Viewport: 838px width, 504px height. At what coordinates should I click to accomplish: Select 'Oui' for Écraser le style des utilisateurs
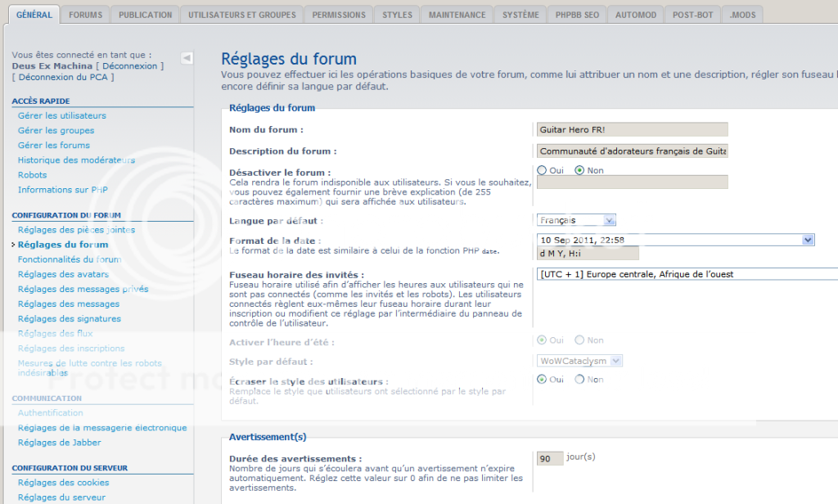tap(542, 380)
